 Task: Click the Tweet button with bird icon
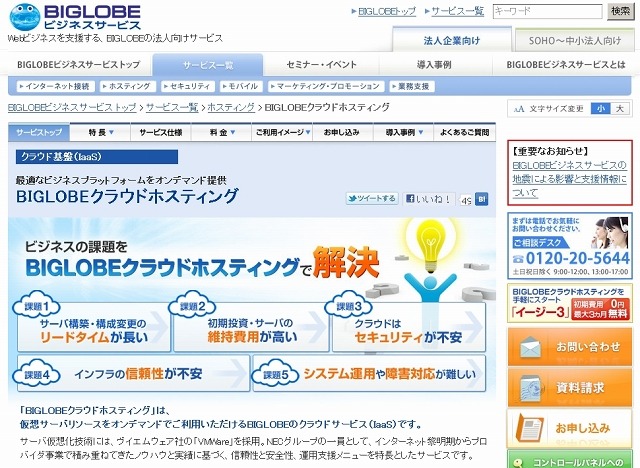(x=372, y=199)
